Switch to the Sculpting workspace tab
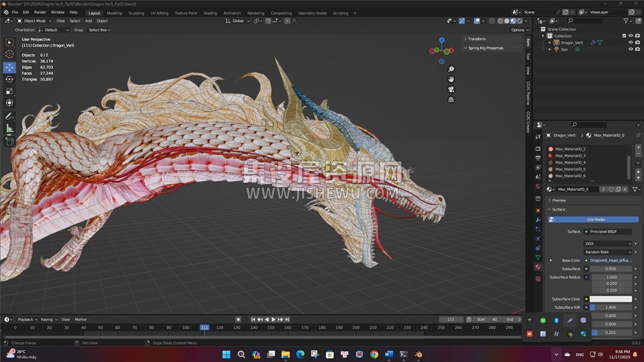Image resolution: width=644 pixels, height=362 pixels. click(136, 13)
